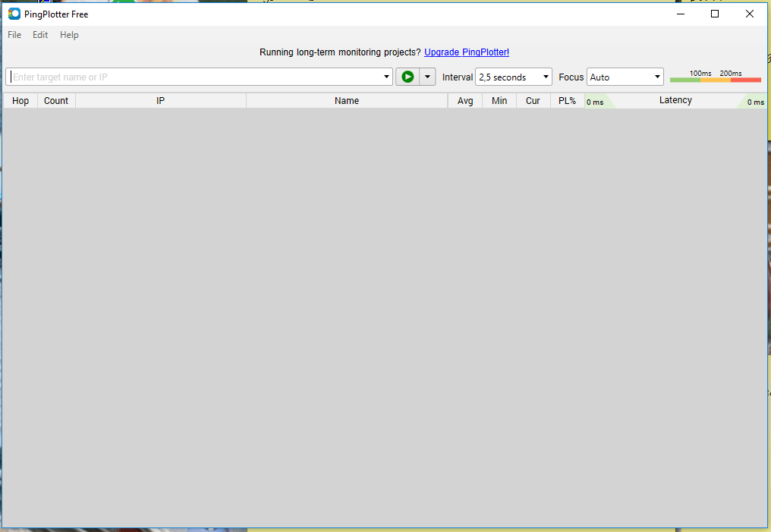
Task: Open the dropdown arrow beside the play button
Action: (427, 77)
